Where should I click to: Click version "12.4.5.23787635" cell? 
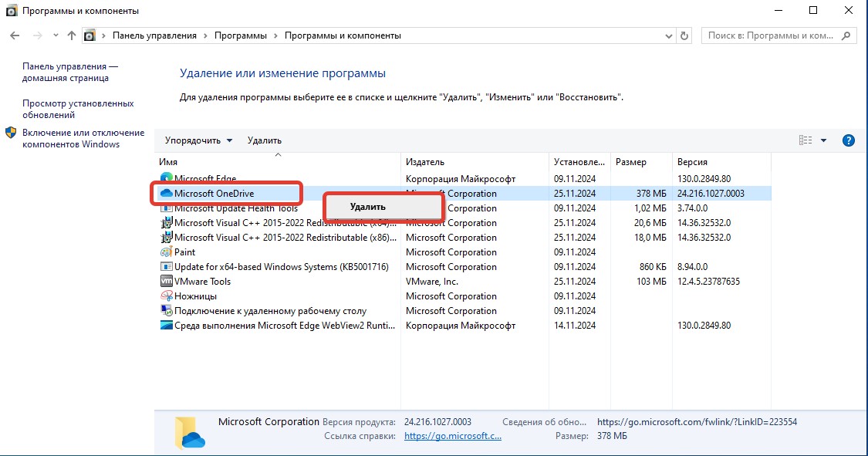(x=708, y=281)
